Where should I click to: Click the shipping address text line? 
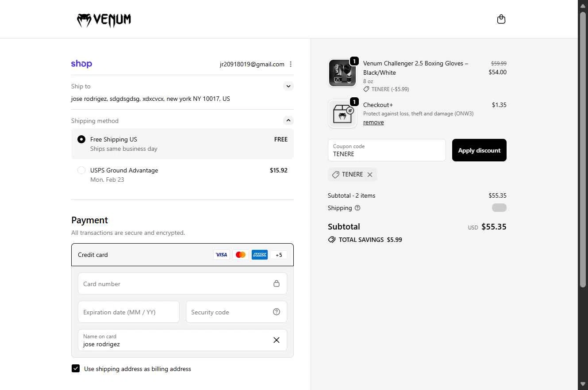pyautogui.click(x=150, y=99)
